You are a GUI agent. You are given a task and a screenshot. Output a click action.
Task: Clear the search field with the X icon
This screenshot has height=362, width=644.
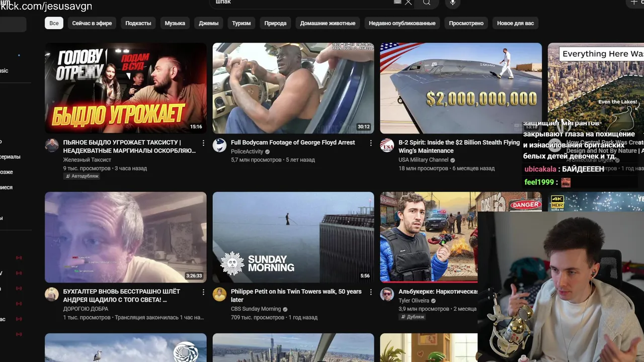pos(408,3)
